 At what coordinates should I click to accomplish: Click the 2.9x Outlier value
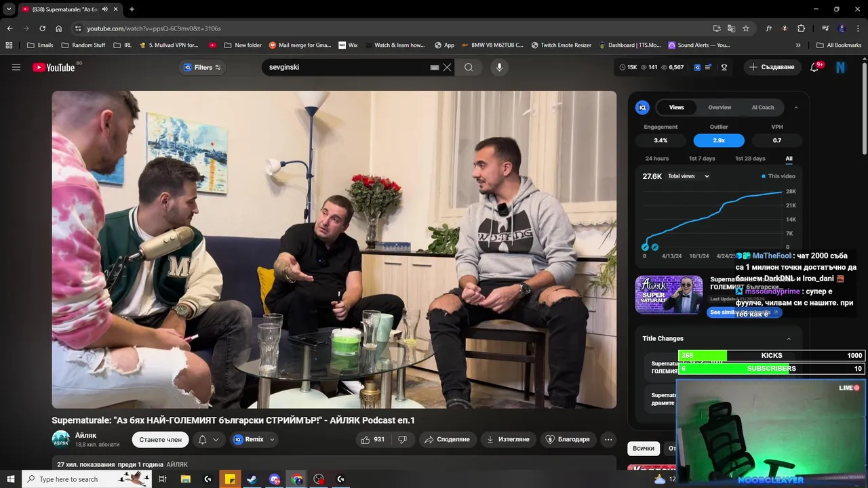point(719,140)
